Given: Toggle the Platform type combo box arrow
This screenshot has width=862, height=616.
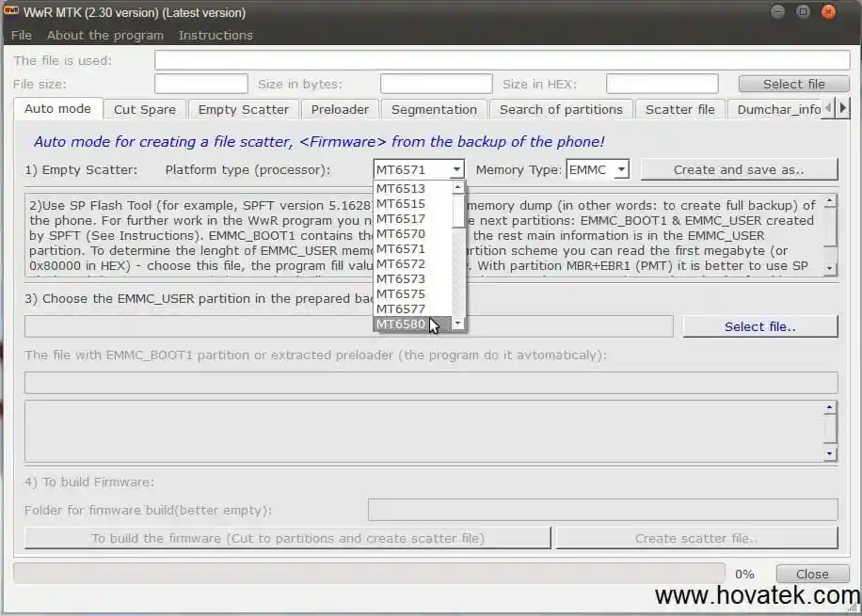Looking at the screenshot, I should [456, 169].
